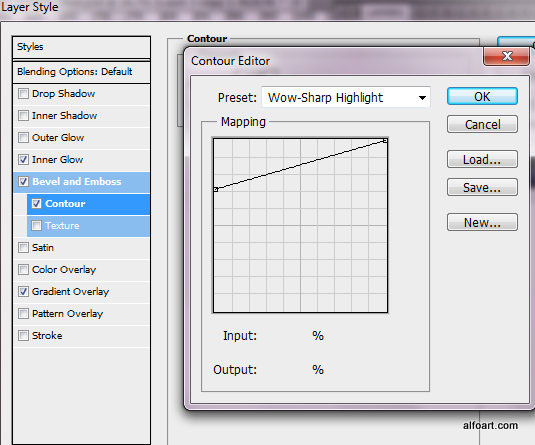Click the Input percentage field

coord(285,336)
